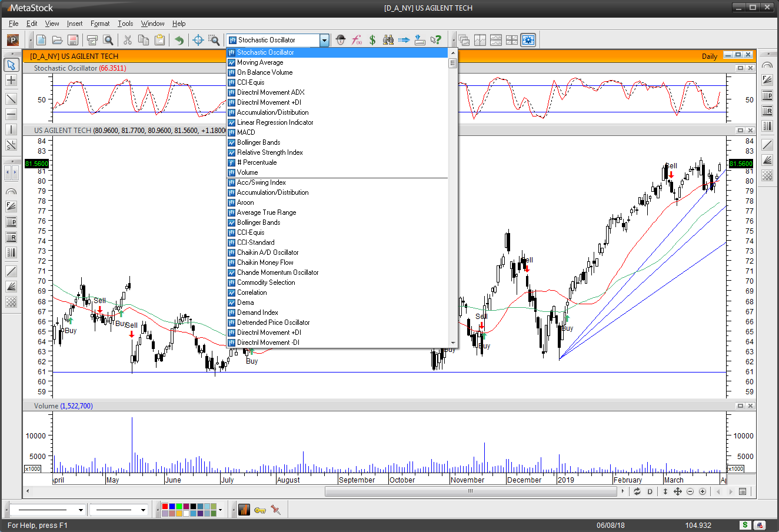Image resolution: width=779 pixels, height=532 pixels.
Task: Open the green dollar System Tester
Action: 372,40
